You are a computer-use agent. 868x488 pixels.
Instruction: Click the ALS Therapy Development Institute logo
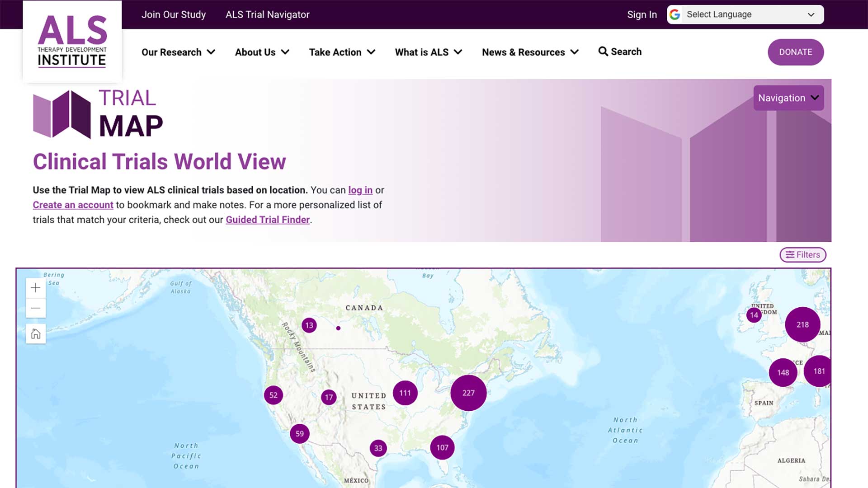[72, 41]
